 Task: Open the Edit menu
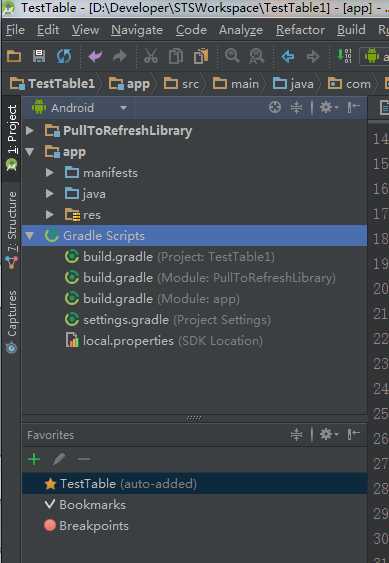48,30
